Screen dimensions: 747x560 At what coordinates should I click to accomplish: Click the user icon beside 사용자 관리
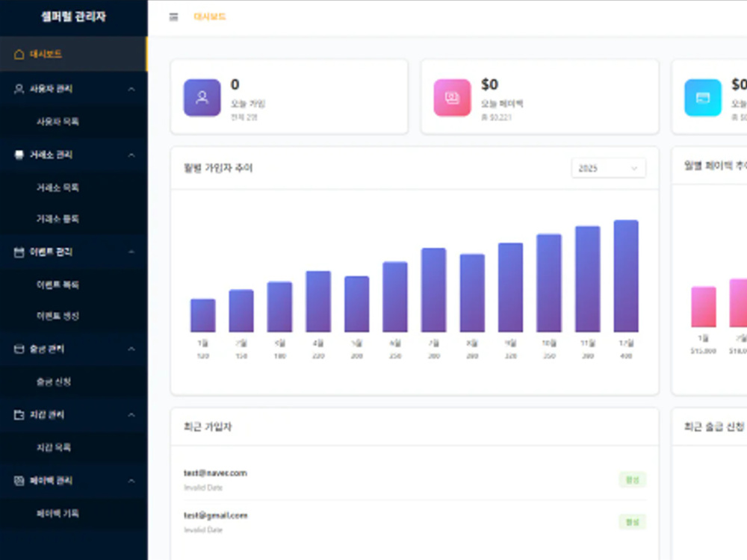pyautogui.click(x=19, y=89)
